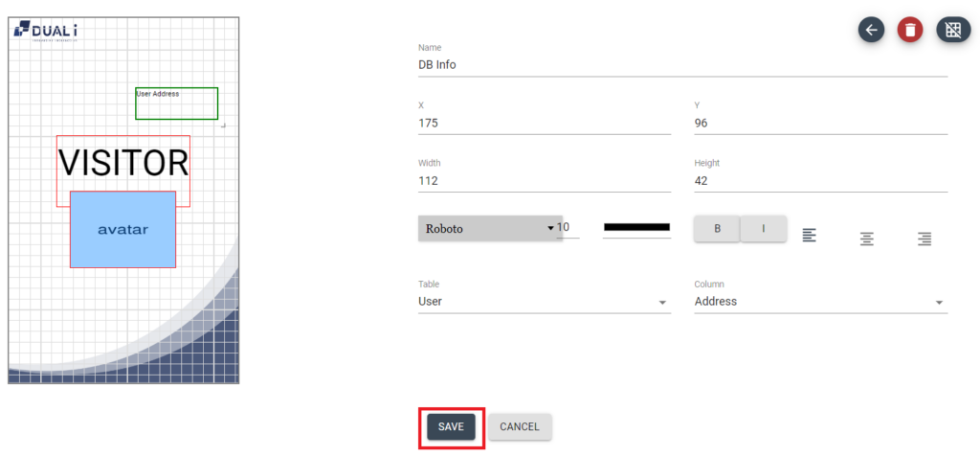The width and height of the screenshot is (980, 456).
Task: Click resize handle of User Address box
Action: pyautogui.click(x=223, y=125)
